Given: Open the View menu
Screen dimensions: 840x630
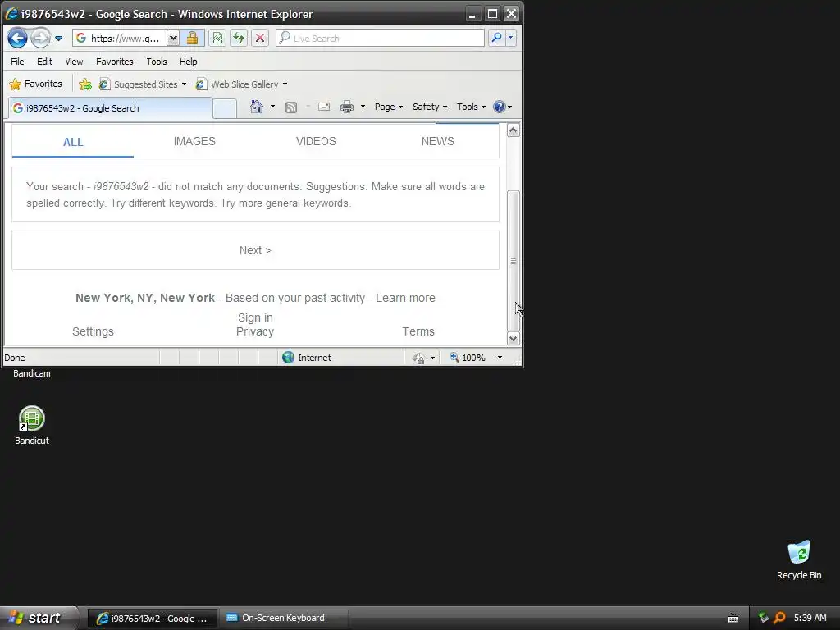Looking at the screenshot, I should coord(74,62).
